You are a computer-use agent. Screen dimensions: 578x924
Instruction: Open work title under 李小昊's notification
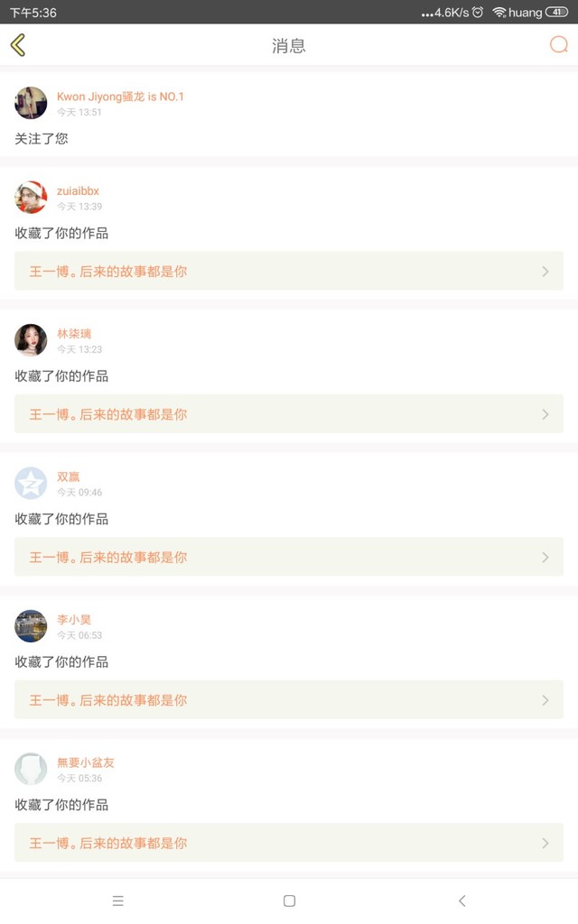[108, 700]
